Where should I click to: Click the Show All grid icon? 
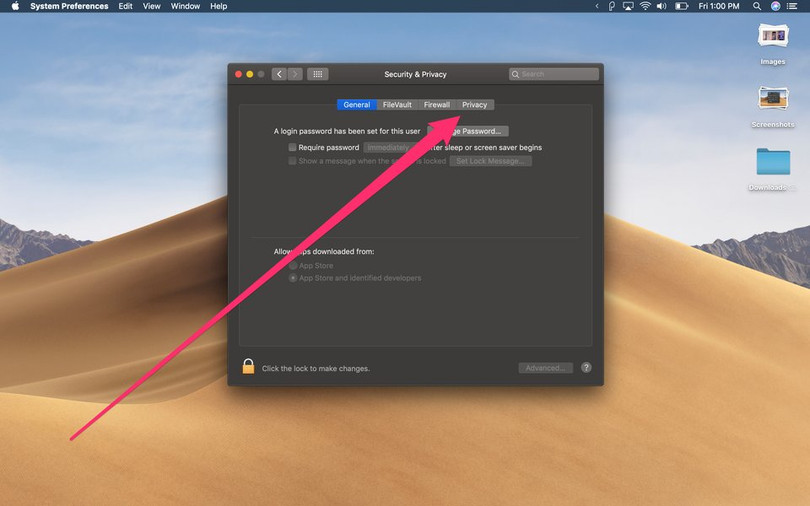[317, 74]
